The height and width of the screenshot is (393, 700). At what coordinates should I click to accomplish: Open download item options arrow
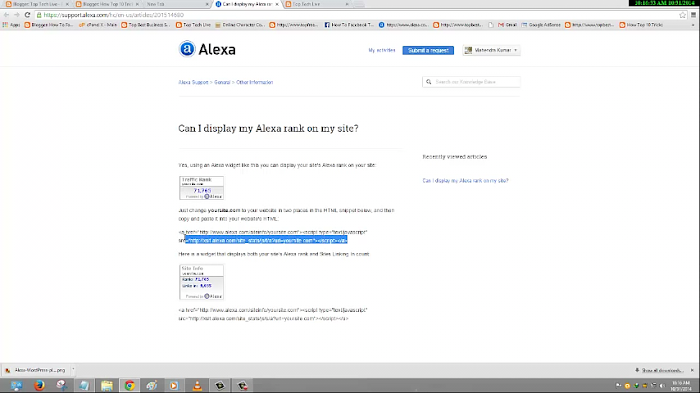(x=73, y=370)
